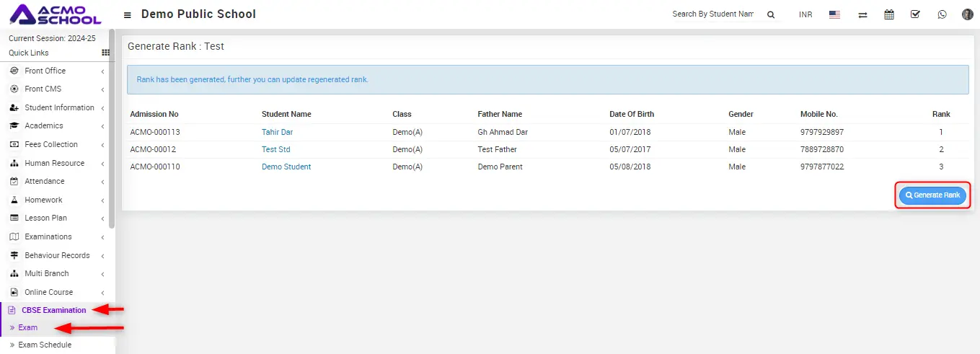Open the Quick Links grid icon

pyautogui.click(x=105, y=53)
